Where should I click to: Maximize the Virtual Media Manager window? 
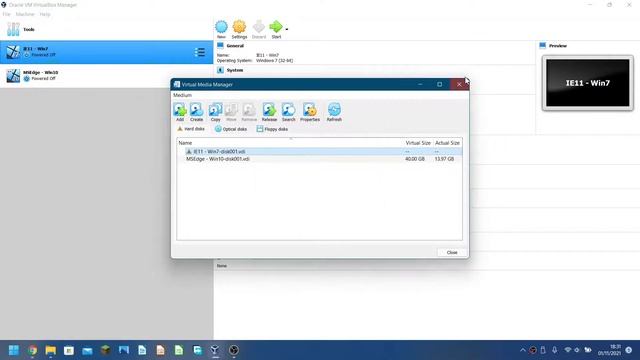pyautogui.click(x=440, y=84)
